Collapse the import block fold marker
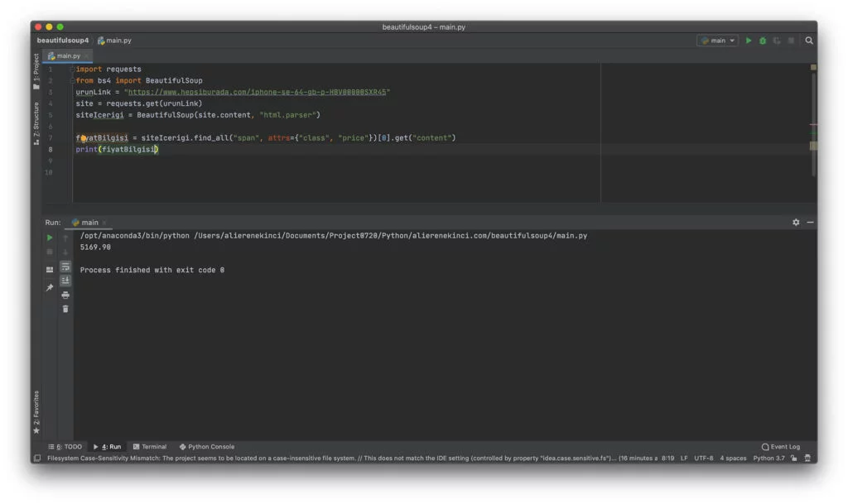This screenshot has height=504, width=848. point(72,70)
